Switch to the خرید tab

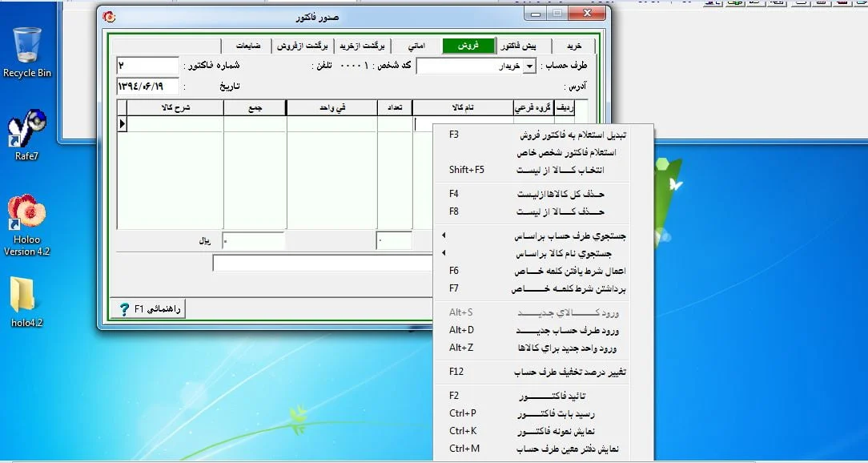[574, 46]
